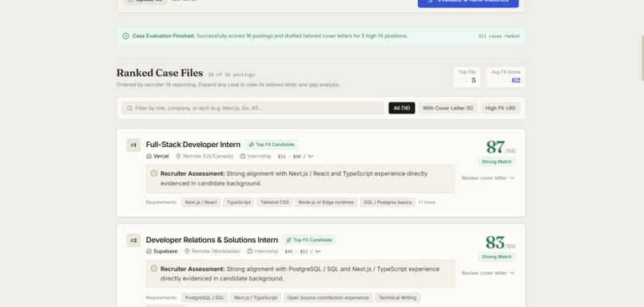Click briefcase icon in the Vercel posting row
The width and height of the screenshot is (644, 307).
[243, 156]
